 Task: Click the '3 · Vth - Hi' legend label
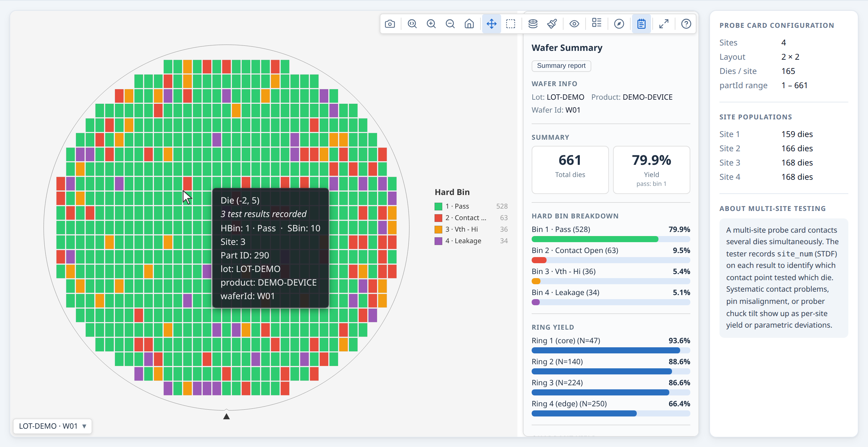[461, 229]
